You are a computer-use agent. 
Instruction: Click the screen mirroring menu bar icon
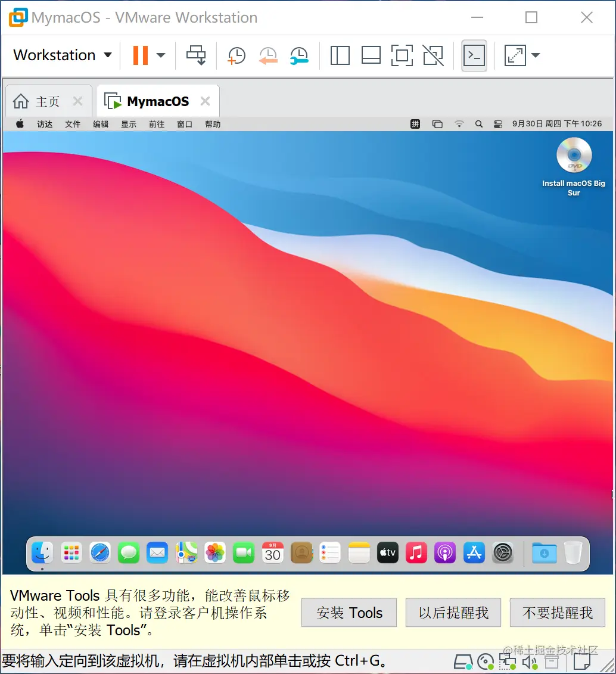click(x=437, y=124)
